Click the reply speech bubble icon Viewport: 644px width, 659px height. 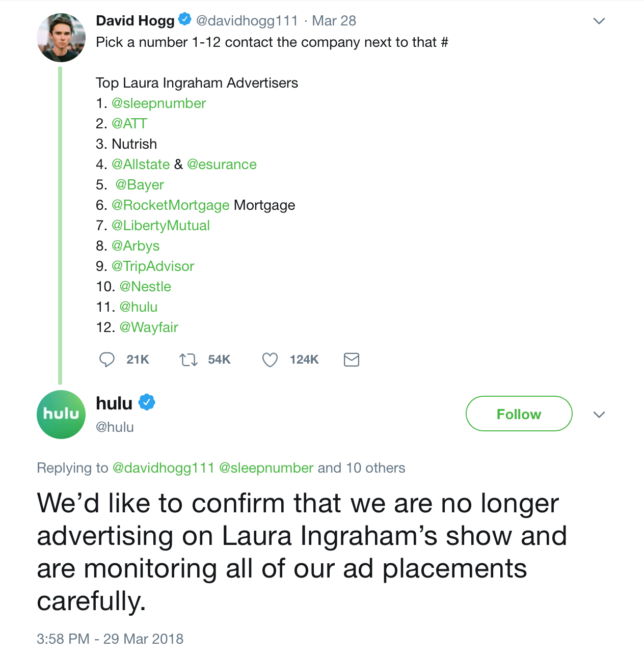(x=107, y=360)
